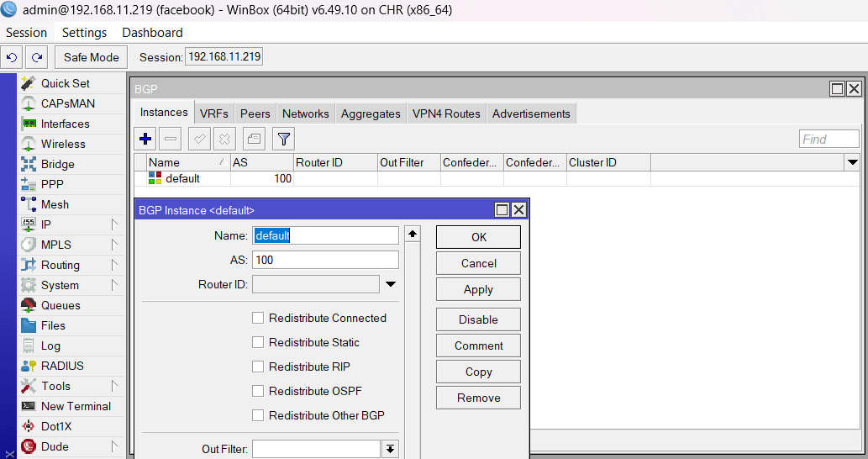
Task: Click the Remove button
Action: 478,398
